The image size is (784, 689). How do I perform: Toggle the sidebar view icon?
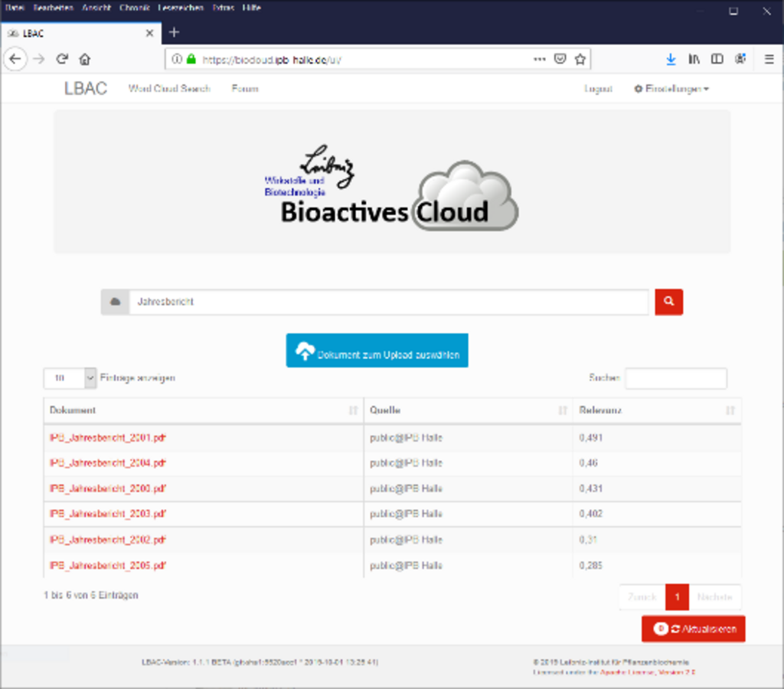pyautogui.click(x=717, y=59)
